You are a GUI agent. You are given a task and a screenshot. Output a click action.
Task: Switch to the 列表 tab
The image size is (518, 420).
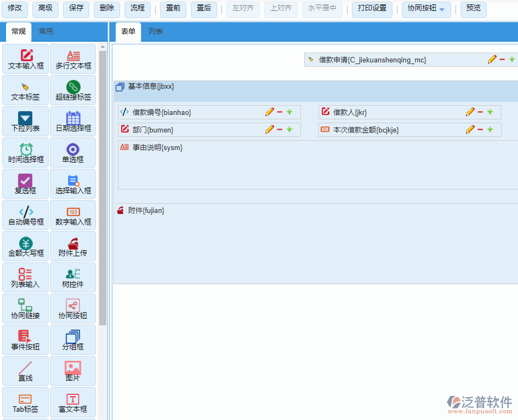tap(156, 32)
